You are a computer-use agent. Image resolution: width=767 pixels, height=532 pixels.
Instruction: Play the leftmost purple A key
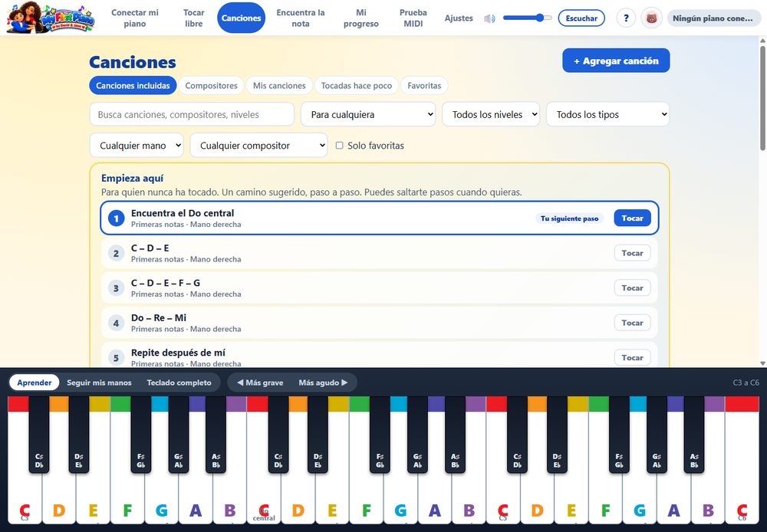pyautogui.click(x=196, y=494)
